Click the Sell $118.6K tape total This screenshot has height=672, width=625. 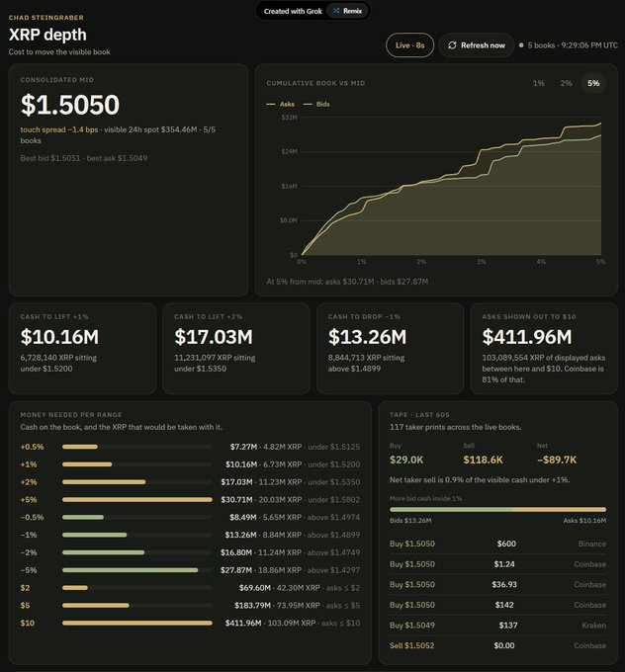pos(483,460)
